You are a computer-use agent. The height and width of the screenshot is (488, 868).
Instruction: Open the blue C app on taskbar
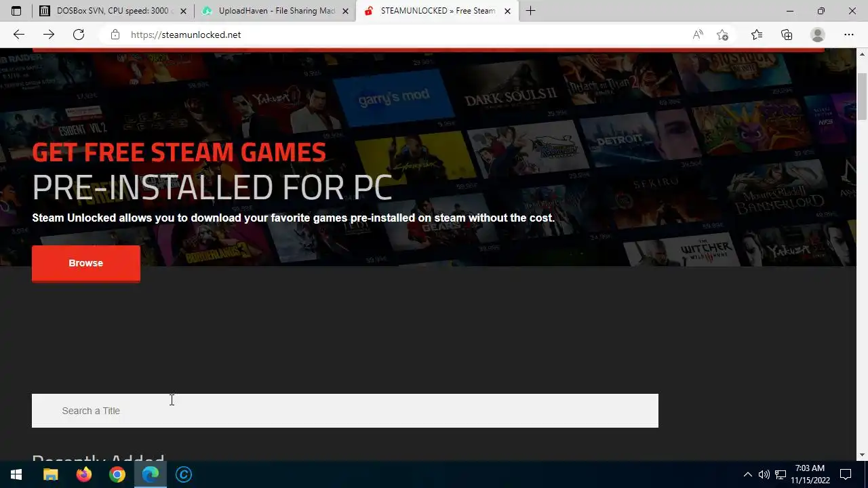pyautogui.click(x=184, y=474)
